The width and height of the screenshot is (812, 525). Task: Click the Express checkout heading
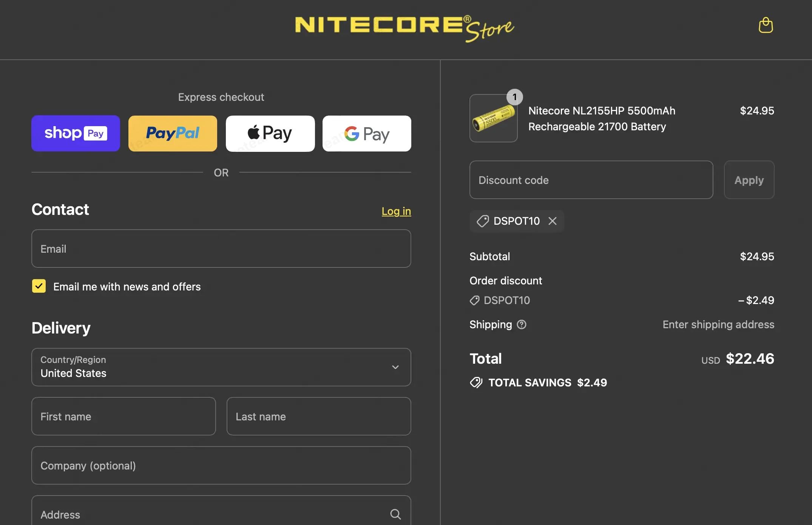tap(221, 97)
